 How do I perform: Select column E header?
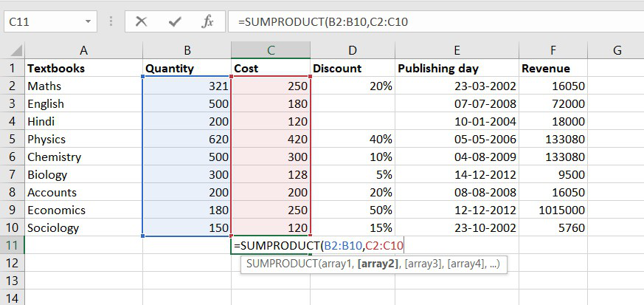(457, 50)
